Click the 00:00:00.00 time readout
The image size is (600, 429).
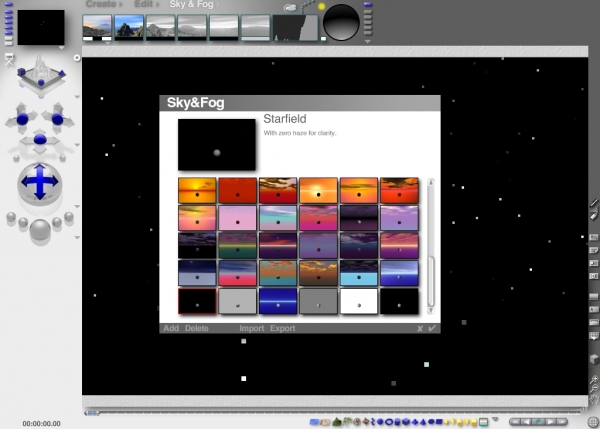[41, 424]
